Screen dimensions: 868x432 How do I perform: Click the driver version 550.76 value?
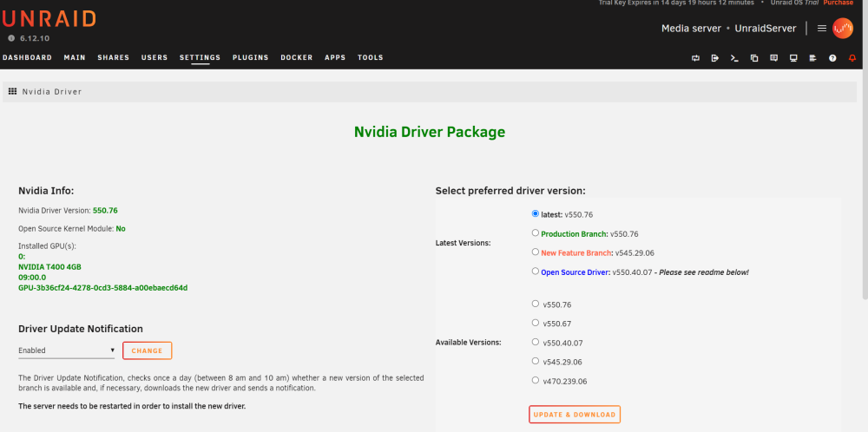pos(105,210)
